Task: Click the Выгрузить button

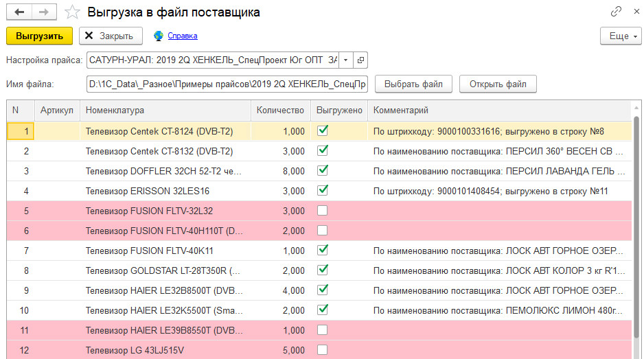Action: click(39, 36)
